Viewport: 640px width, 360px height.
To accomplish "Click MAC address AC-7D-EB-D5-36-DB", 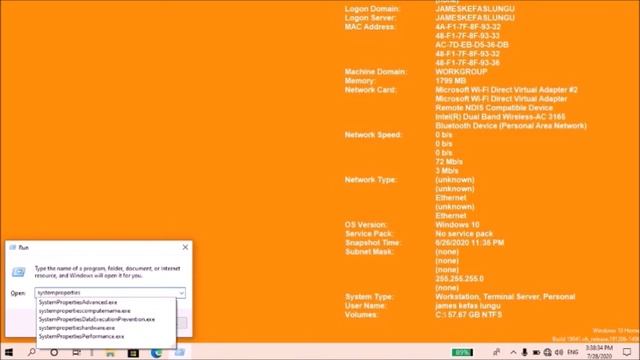I will pyautogui.click(x=472, y=45).
